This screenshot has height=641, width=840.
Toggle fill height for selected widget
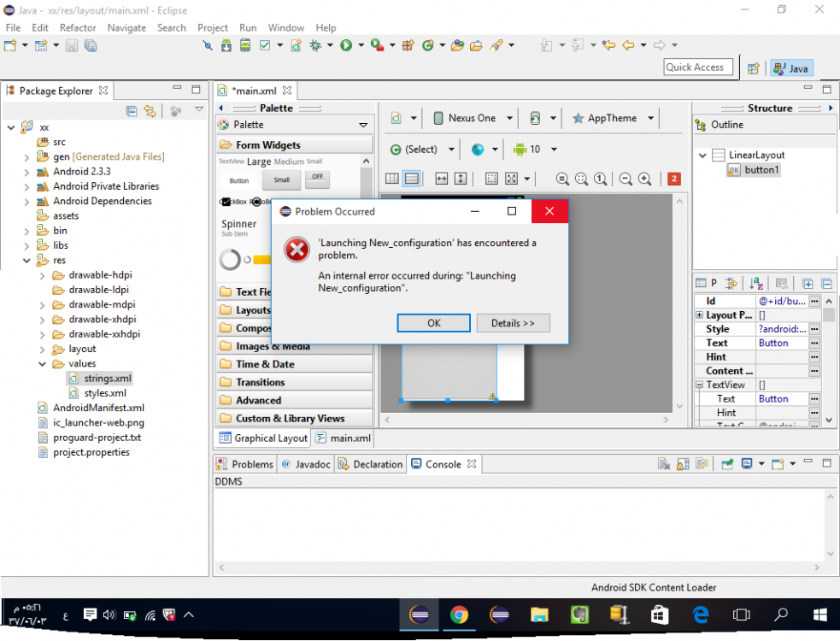461,179
